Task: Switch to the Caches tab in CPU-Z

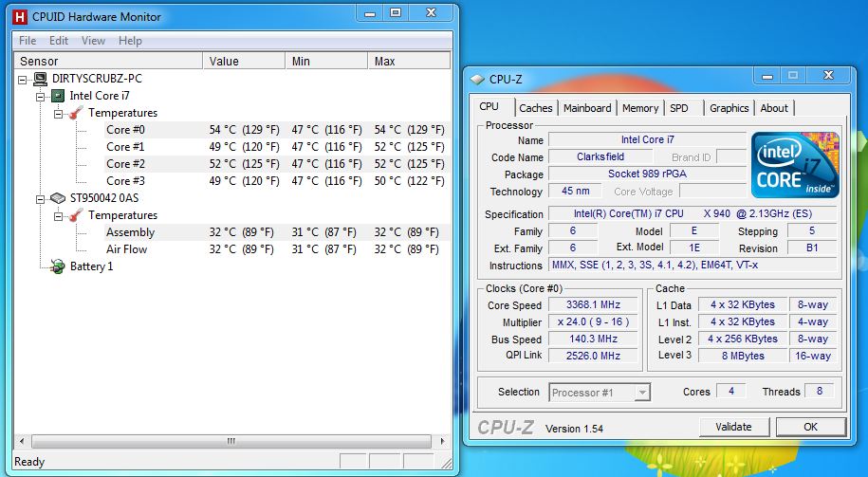Action: pyautogui.click(x=535, y=108)
